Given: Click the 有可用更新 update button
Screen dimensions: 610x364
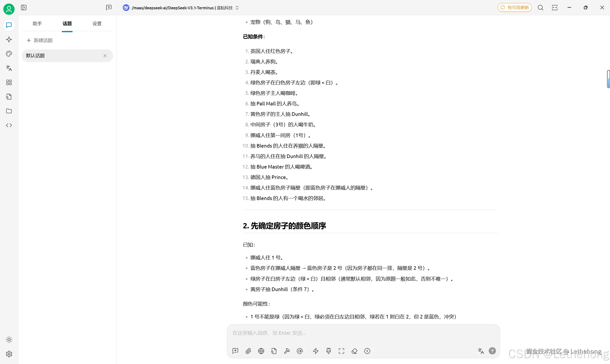Looking at the screenshot, I should (x=514, y=7).
